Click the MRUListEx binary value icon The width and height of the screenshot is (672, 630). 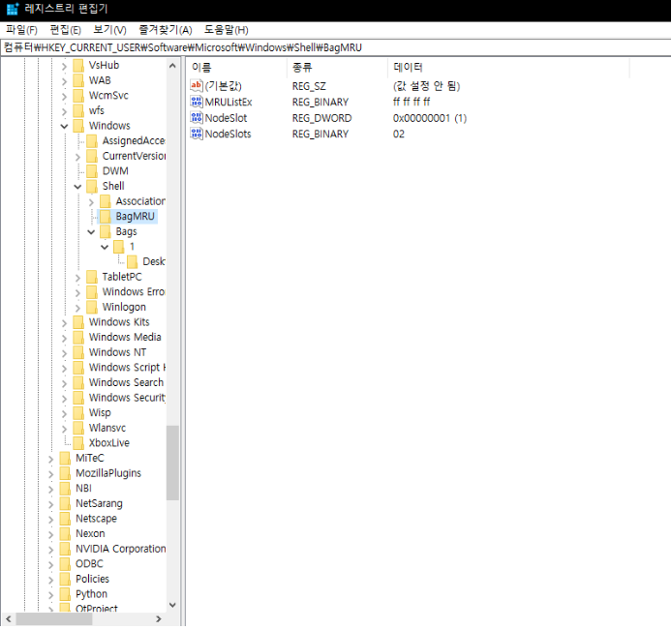[x=197, y=102]
